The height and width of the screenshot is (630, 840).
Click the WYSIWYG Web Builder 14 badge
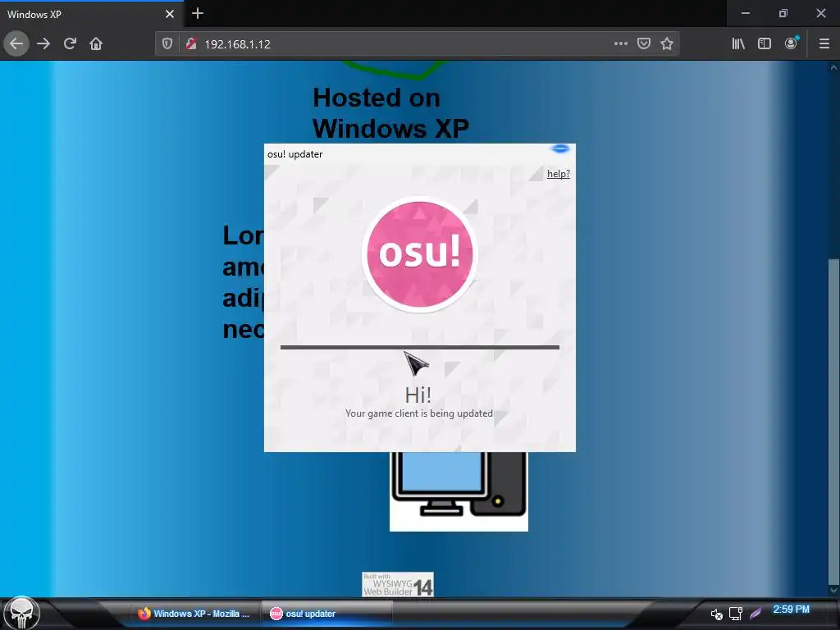(398, 584)
